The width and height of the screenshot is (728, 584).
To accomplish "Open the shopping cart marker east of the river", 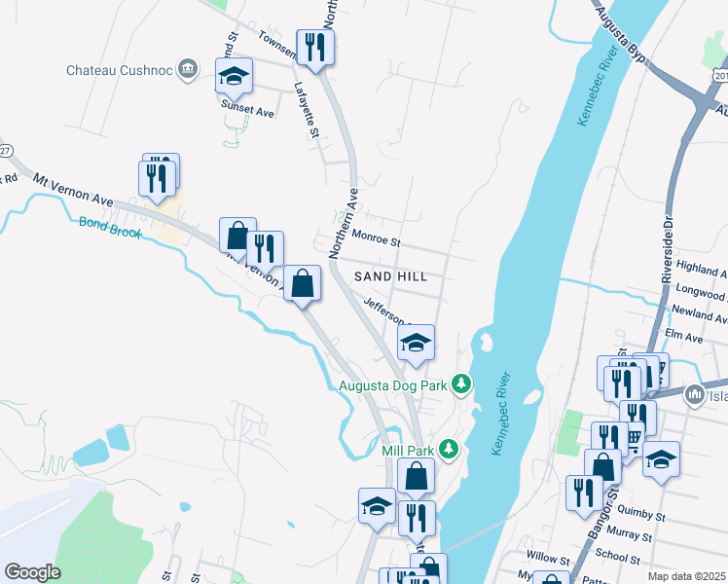I will click(635, 440).
